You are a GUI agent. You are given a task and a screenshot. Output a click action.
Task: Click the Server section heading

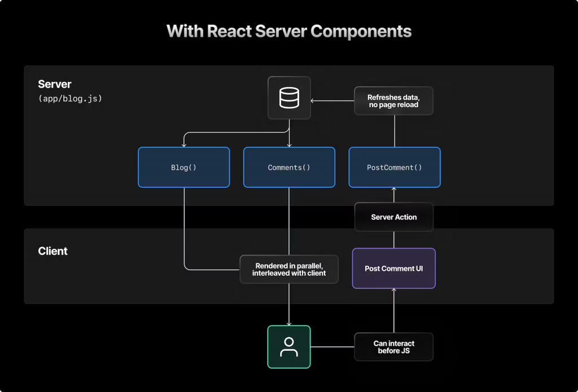click(55, 84)
